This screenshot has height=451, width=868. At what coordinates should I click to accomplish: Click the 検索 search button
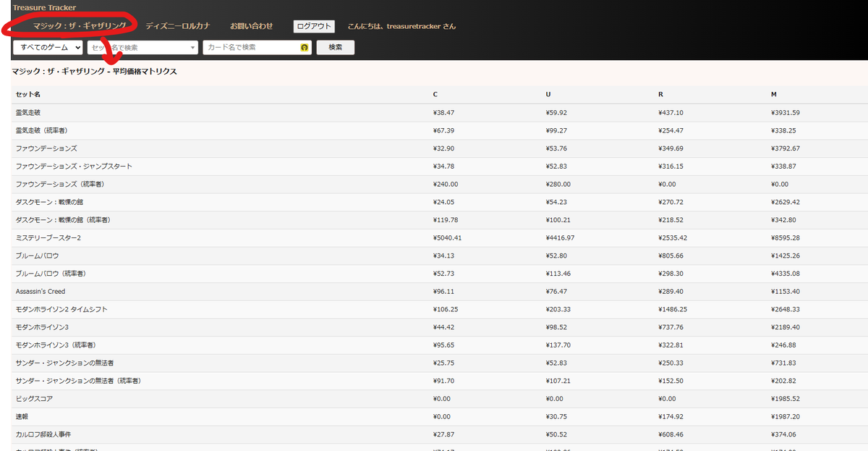click(335, 47)
